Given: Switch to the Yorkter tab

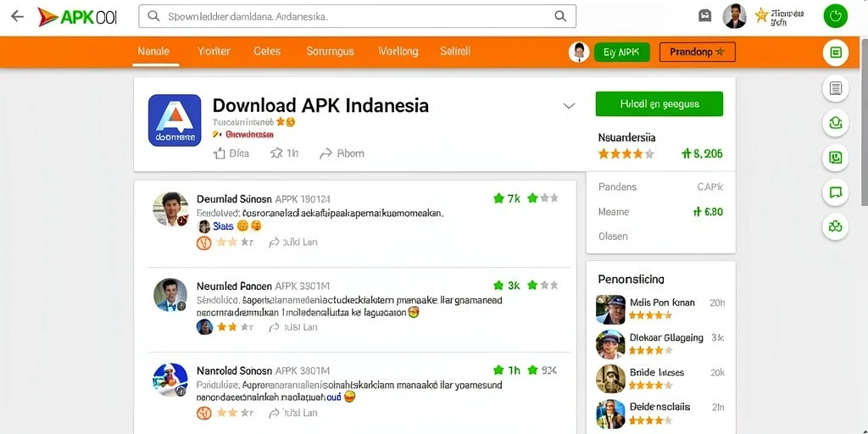Looking at the screenshot, I should click(x=214, y=52).
